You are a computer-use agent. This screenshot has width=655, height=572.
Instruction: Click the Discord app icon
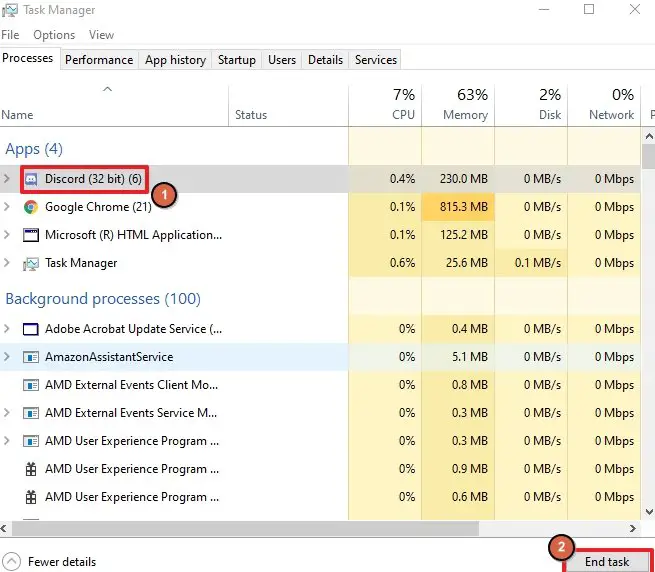coord(31,179)
